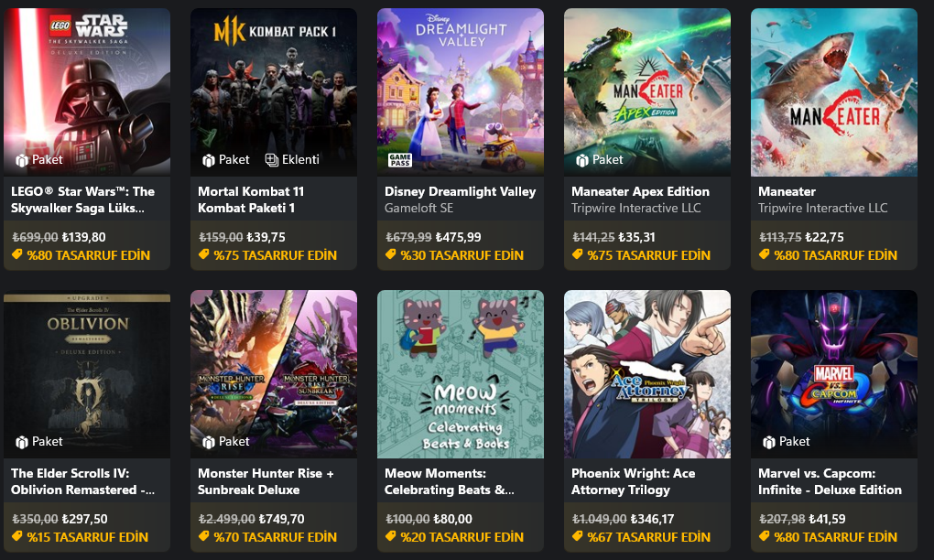Click the %80 TASARRUF EDİN label for LEGO Star Wars

(88, 255)
